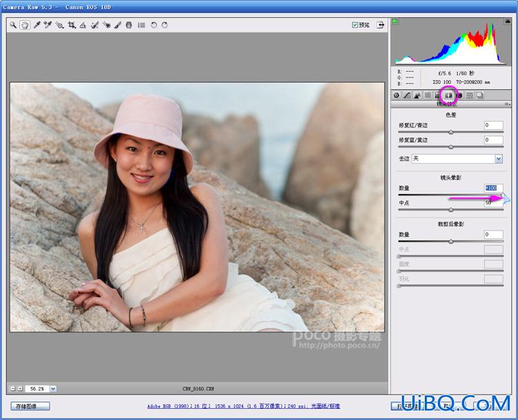Screen dimensions: 518x420
Task: Toggle shadow clipping warning in histogram
Action: tap(394, 21)
